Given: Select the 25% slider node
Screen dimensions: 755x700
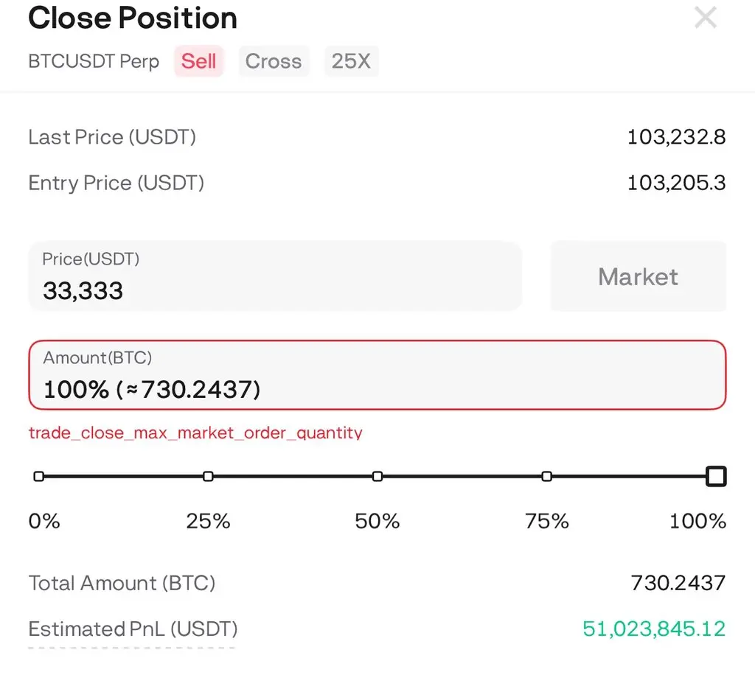Looking at the screenshot, I should click(208, 477).
